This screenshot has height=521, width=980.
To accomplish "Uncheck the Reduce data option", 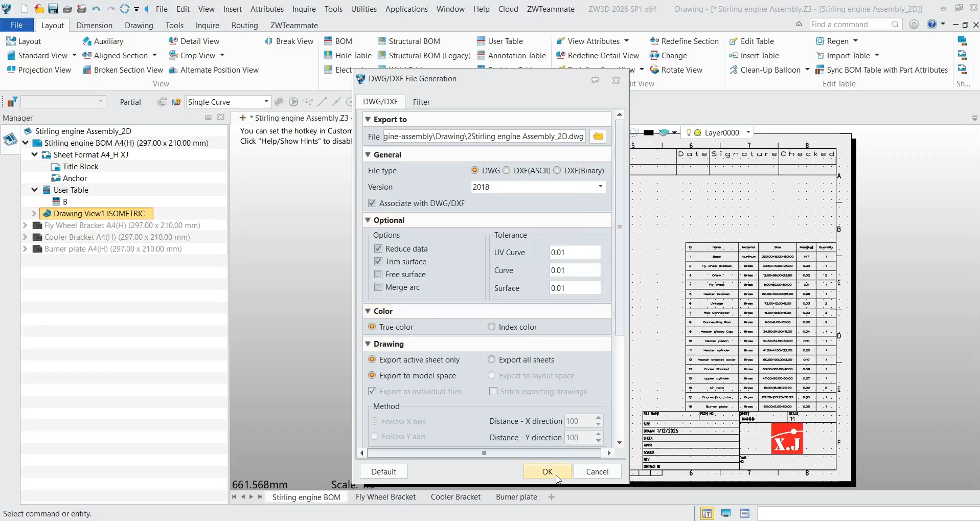I will coord(379,248).
